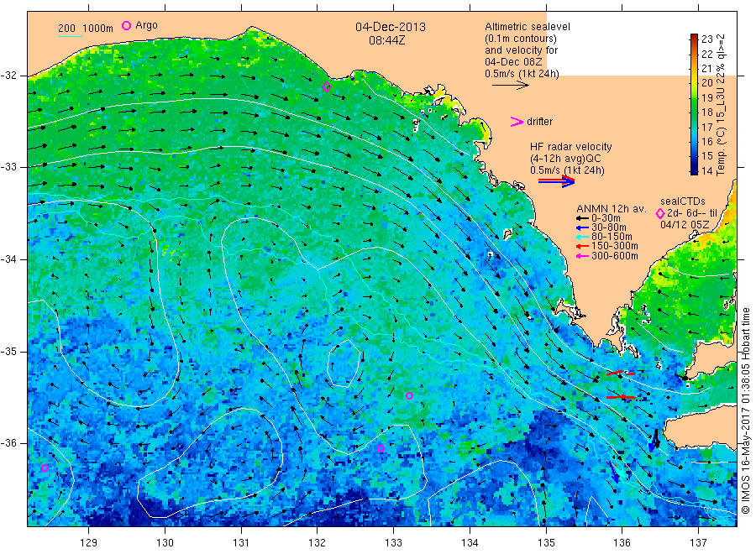The height and width of the screenshot is (554, 756).
Task: Click the blue 30-80m legend arrow
Action: click(x=582, y=227)
